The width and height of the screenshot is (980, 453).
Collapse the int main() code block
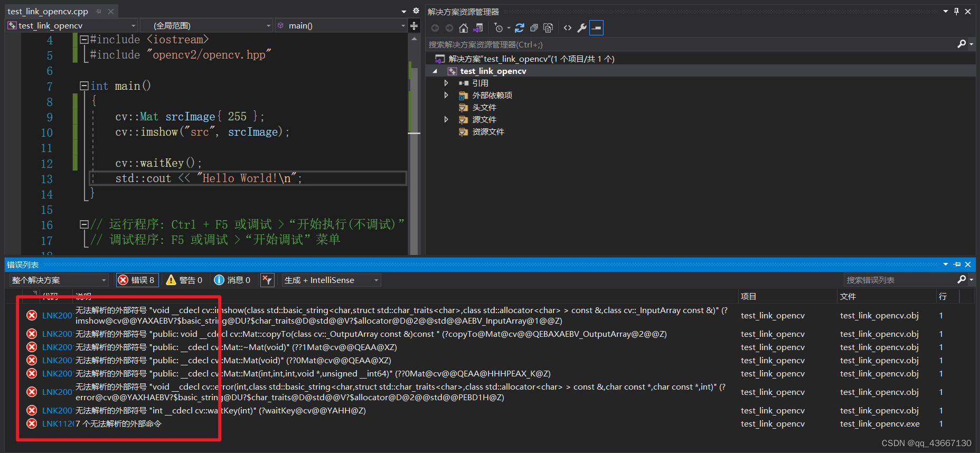(x=83, y=86)
